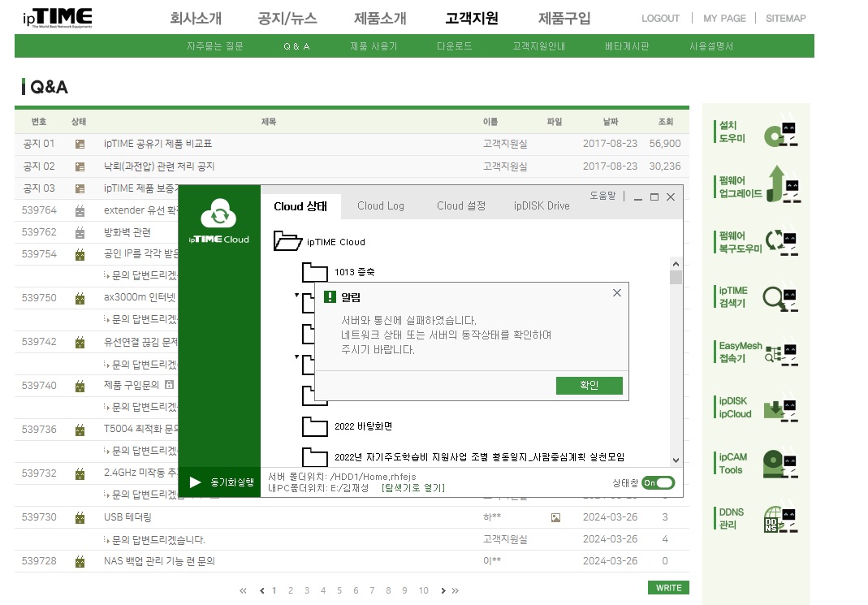Open the 제품구입 main menu
The image size is (868, 605).
click(x=564, y=18)
